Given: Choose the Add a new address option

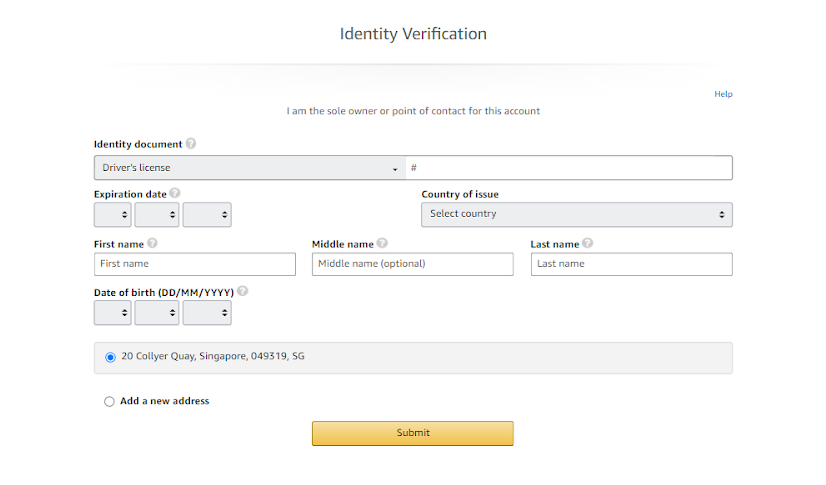Looking at the screenshot, I should click(109, 402).
